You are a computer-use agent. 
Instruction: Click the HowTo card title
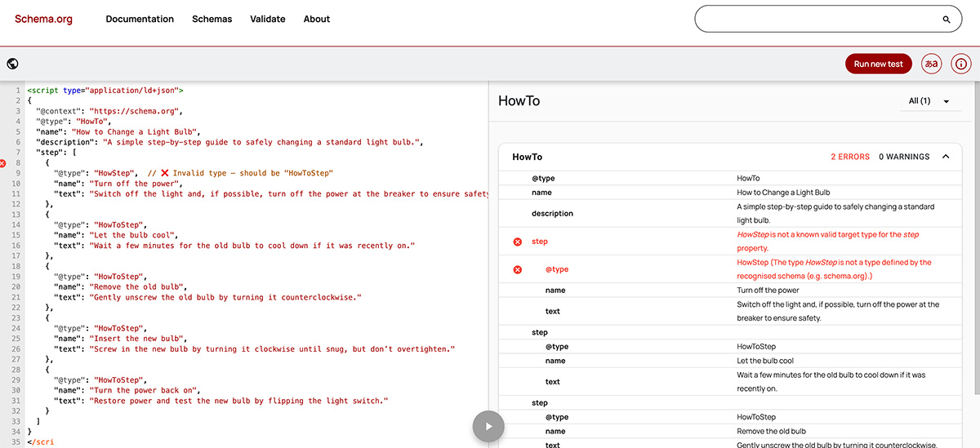point(527,157)
